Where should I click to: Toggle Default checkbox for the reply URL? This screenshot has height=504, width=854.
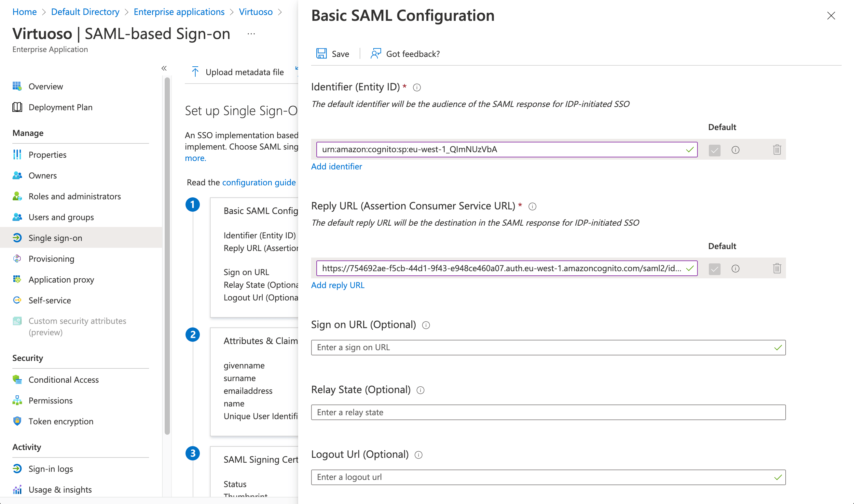714,269
